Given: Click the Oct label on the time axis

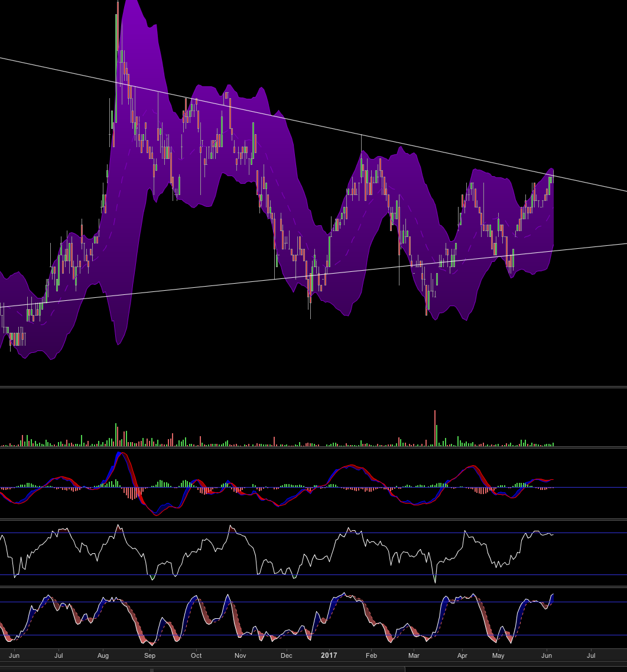Looking at the screenshot, I should (x=196, y=655).
